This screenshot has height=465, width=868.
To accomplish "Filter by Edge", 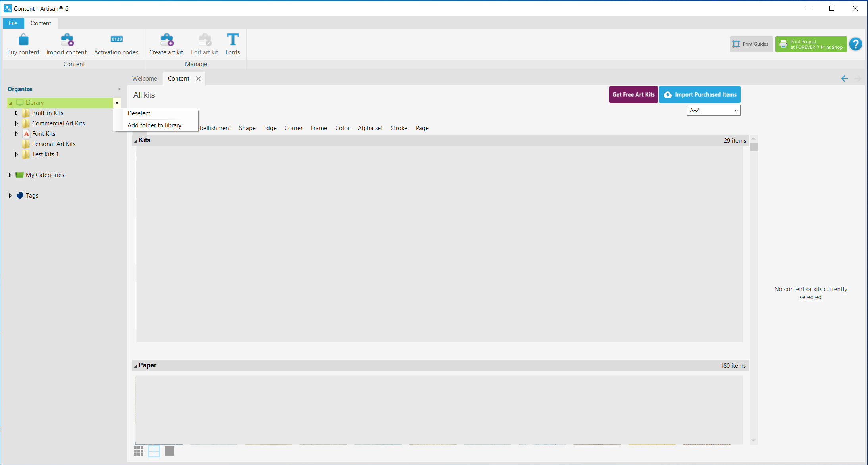I will [x=270, y=128].
